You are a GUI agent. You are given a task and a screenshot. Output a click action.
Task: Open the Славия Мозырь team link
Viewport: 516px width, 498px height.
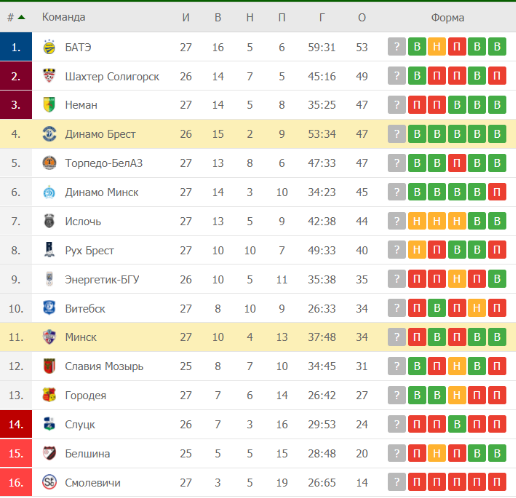(x=104, y=366)
